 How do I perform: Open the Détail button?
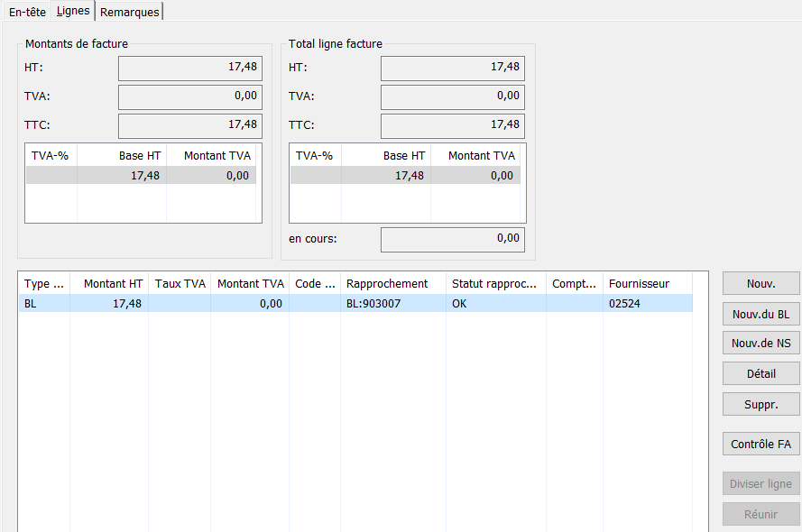click(x=761, y=373)
